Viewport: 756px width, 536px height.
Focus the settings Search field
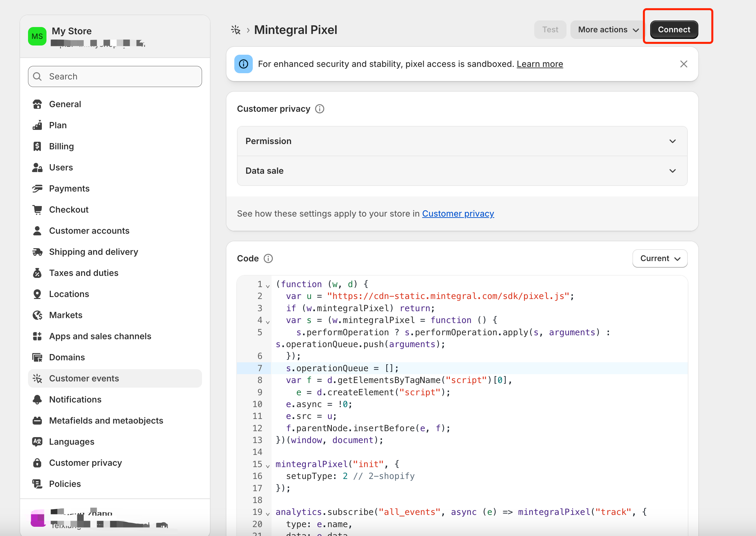tap(115, 76)
